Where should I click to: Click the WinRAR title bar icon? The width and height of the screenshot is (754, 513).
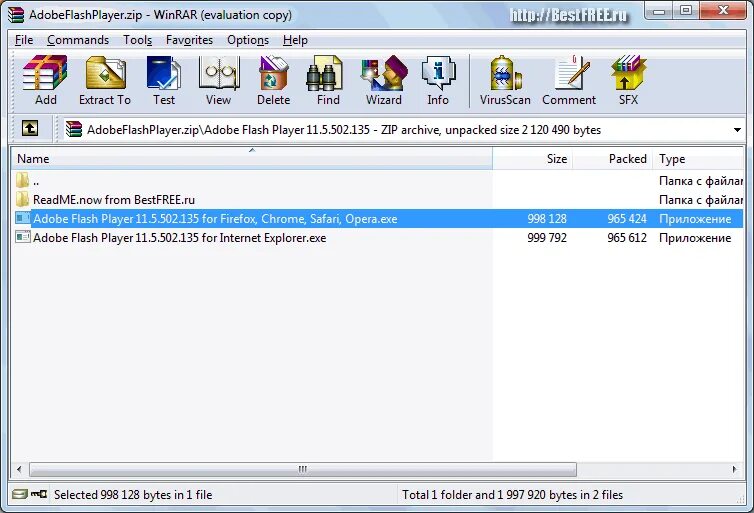16,15
